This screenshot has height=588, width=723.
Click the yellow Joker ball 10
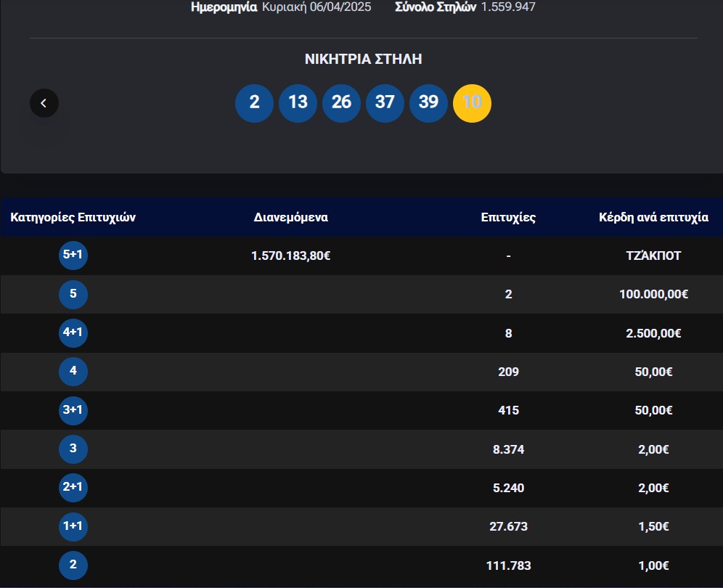(472, 103)
